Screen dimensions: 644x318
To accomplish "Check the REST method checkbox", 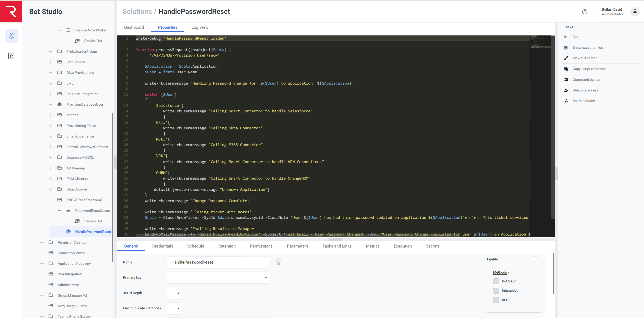I will (496, 300).
